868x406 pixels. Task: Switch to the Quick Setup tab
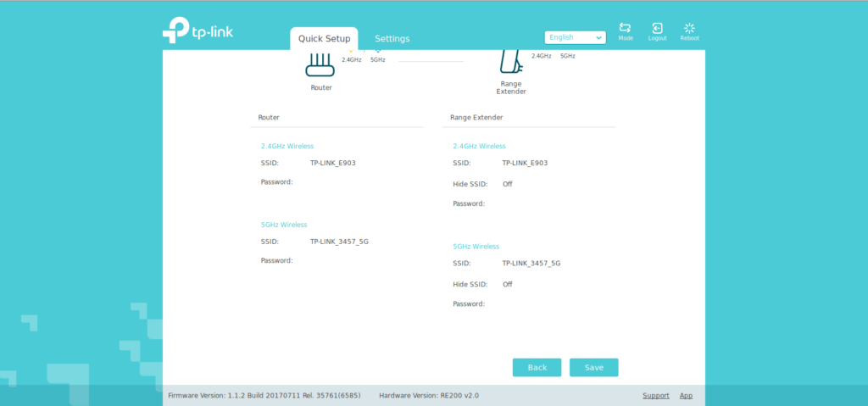[x=324, y=39]
